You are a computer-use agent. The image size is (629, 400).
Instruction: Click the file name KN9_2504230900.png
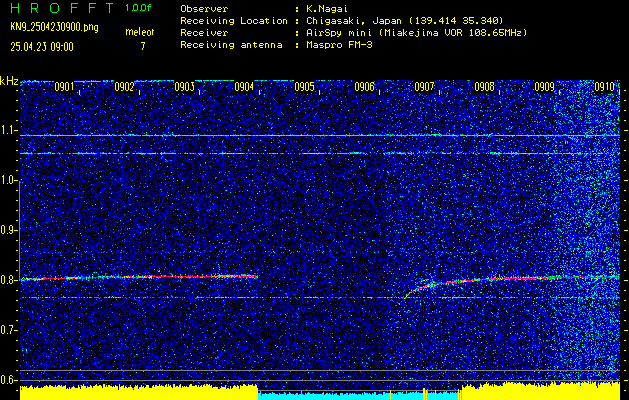54,27
